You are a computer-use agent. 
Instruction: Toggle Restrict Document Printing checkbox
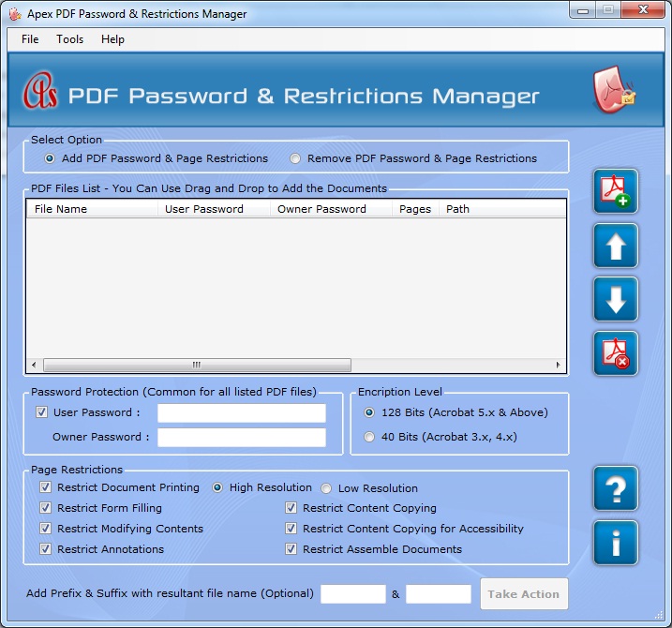(x=45, y=487)
